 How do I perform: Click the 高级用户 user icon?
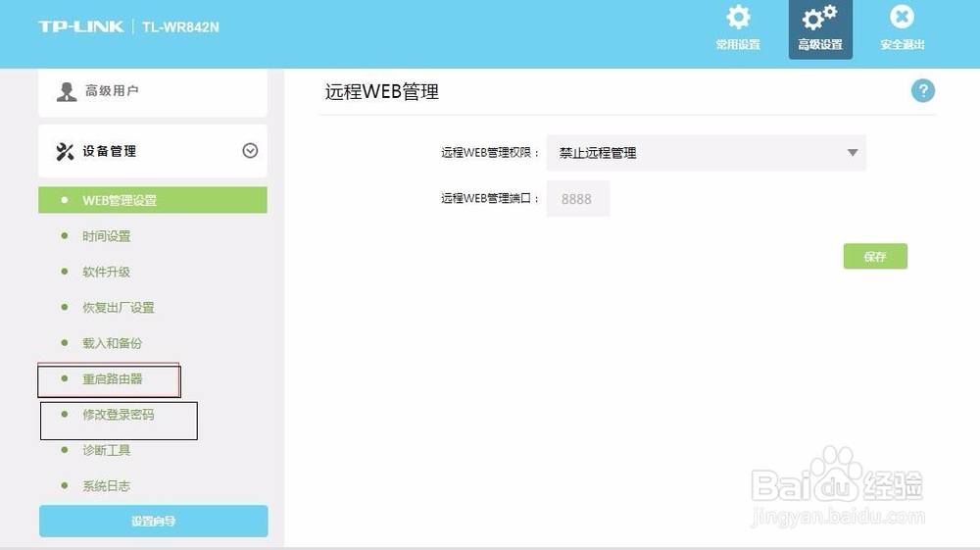pos(67,91)
